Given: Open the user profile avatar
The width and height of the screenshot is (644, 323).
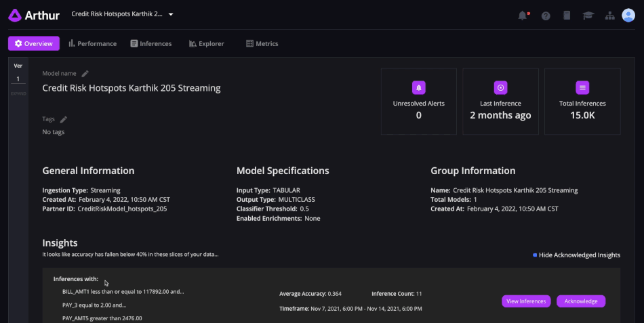Looking at the screenshot, I should [x=628, y=15].
